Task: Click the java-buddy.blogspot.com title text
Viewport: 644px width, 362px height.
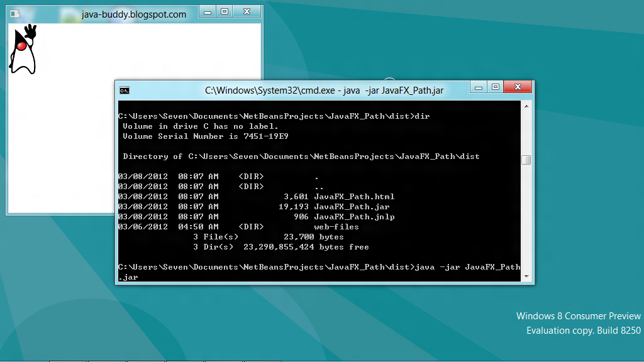Action: [x=134, y=14]
